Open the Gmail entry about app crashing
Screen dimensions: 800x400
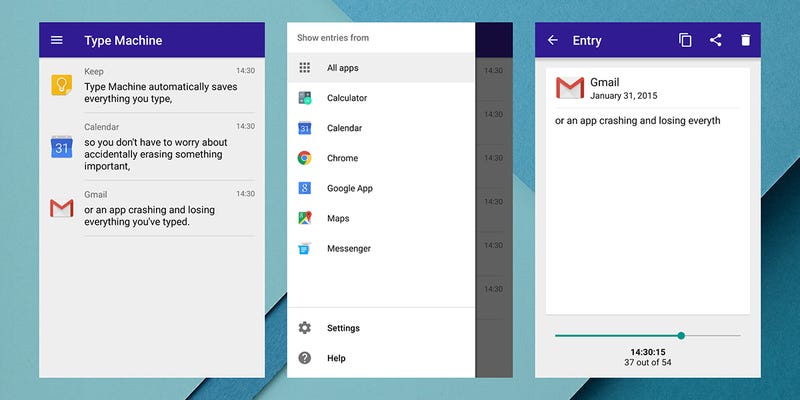[x=149, y=216]
